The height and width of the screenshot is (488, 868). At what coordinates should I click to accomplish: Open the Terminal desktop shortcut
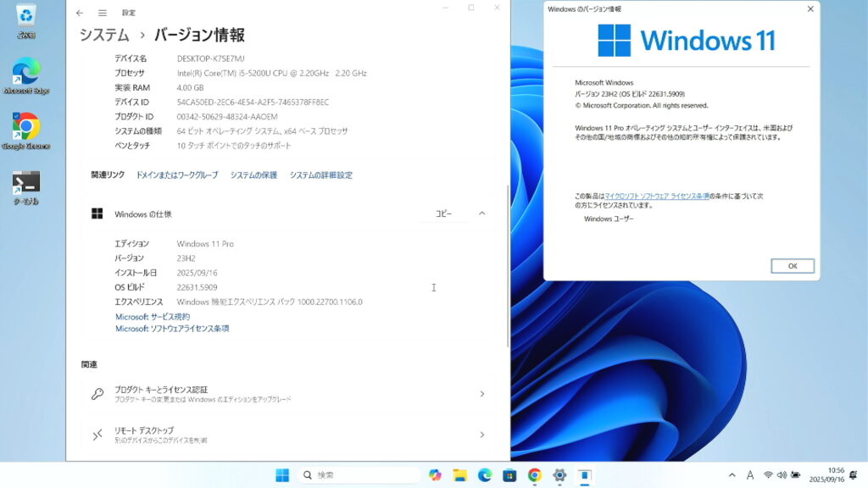[x=25, y=185]
